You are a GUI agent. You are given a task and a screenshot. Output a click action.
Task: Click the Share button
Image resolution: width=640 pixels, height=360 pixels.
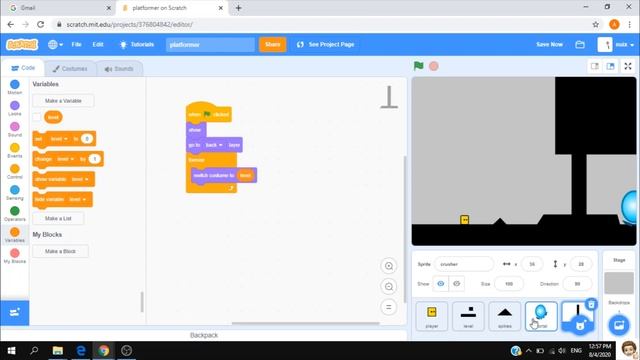coord(272,44)
